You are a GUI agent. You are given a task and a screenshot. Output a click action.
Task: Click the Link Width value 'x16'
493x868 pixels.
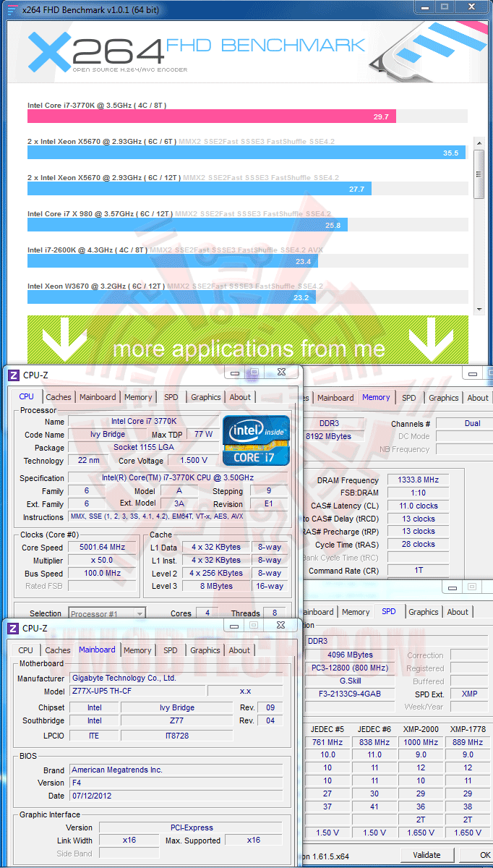click(129, 841)
